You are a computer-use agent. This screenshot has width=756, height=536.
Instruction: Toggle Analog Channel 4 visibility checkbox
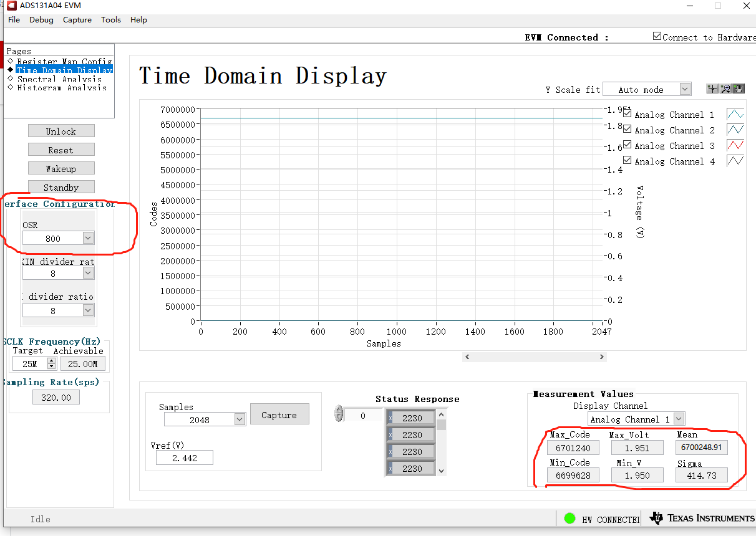(628, 160)
